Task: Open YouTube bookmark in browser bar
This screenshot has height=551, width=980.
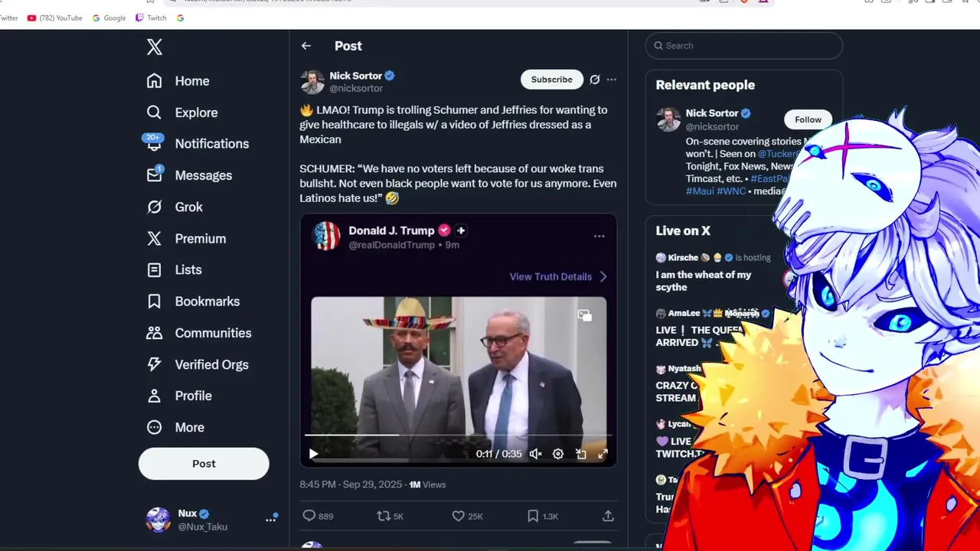Action: pyautogui.click(x=54, y=18)
